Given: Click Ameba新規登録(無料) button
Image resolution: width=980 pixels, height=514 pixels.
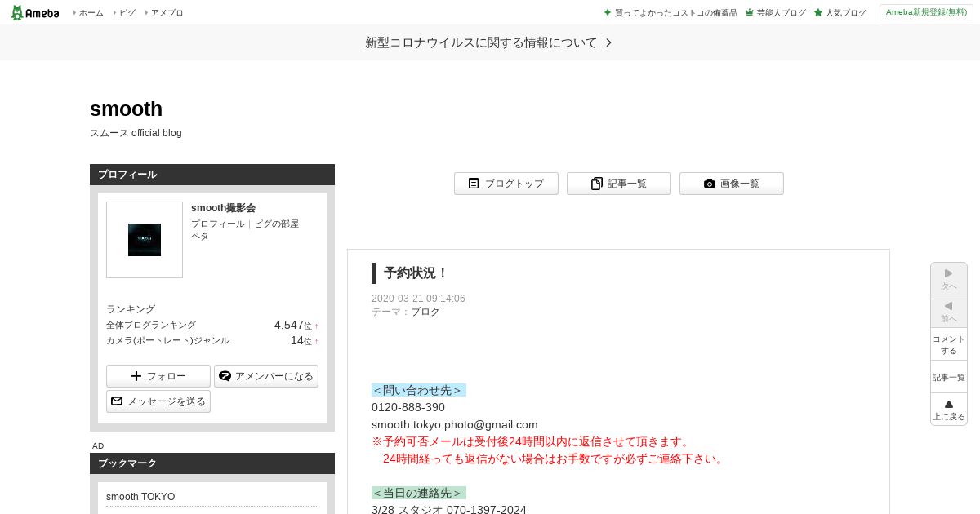Looking at the screenshot, I should (926, 12).
